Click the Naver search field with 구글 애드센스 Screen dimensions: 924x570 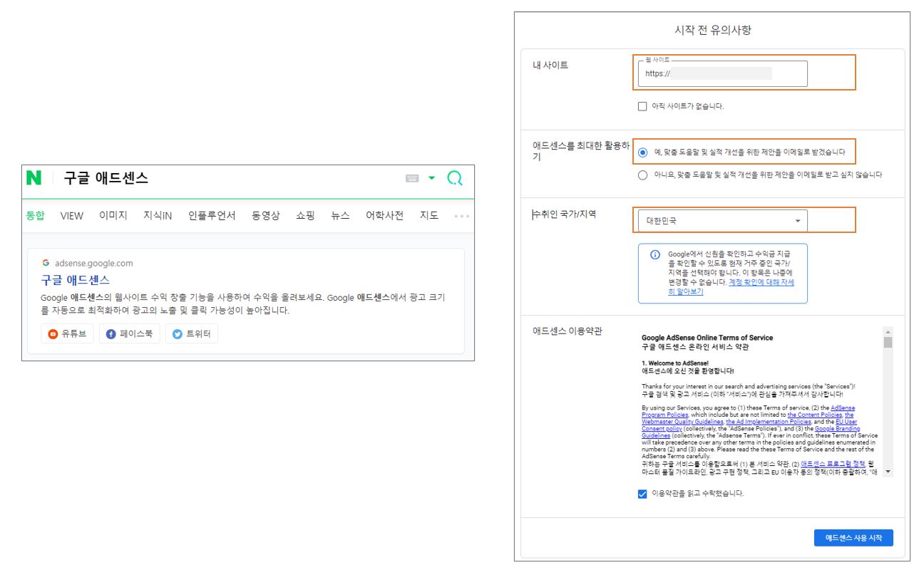point(228,178)
